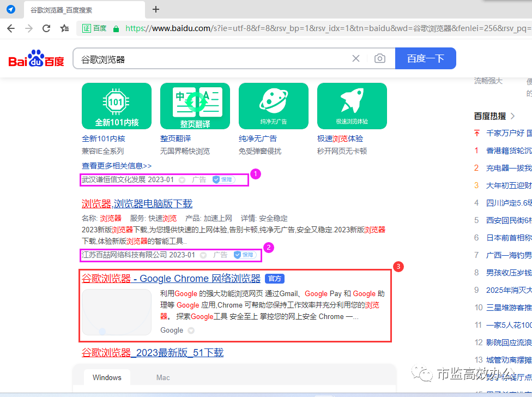Open hot search item 1 香港籍货轮

[x=509, y=151]
